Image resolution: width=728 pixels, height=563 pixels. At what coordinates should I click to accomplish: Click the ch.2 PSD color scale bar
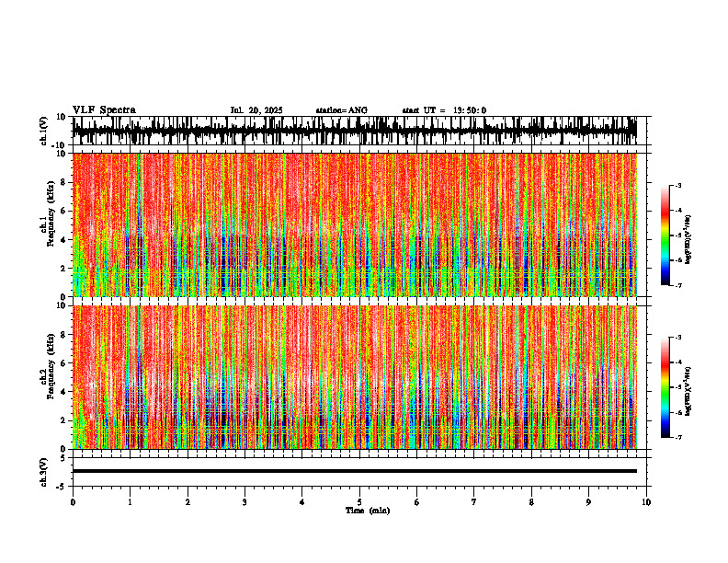(x=665, y=387)
